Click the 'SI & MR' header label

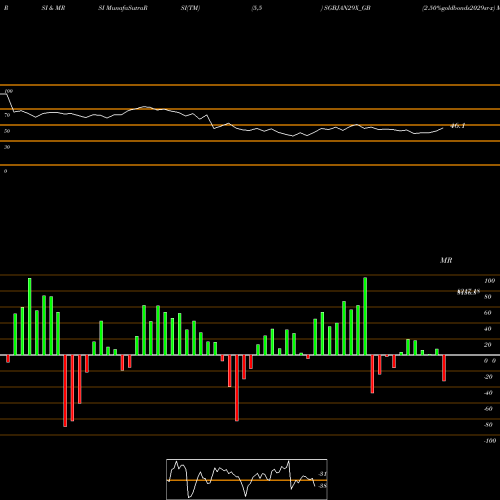[53, 8]
